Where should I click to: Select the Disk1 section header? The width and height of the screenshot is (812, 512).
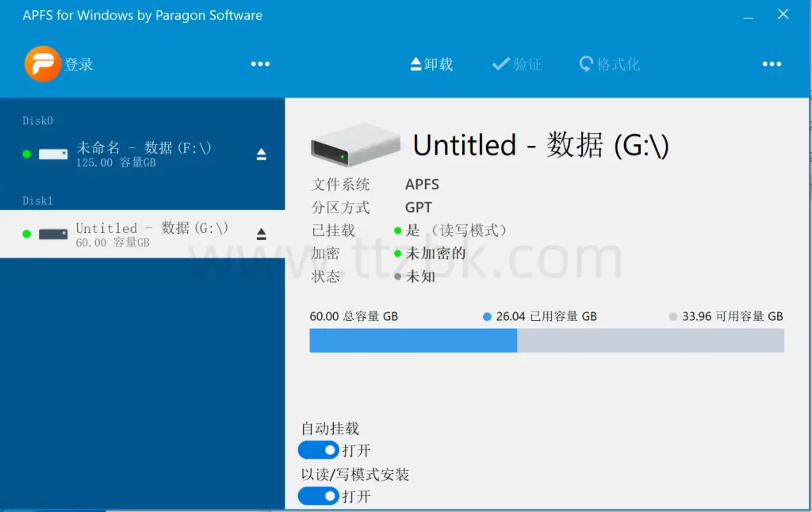pyautogui.click(x=36, y=201)
